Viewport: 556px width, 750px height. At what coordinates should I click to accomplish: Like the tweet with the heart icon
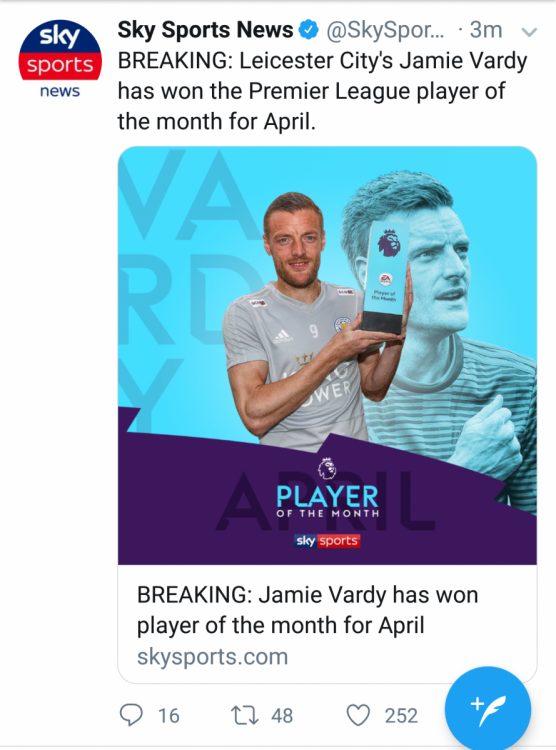[358, 716]
